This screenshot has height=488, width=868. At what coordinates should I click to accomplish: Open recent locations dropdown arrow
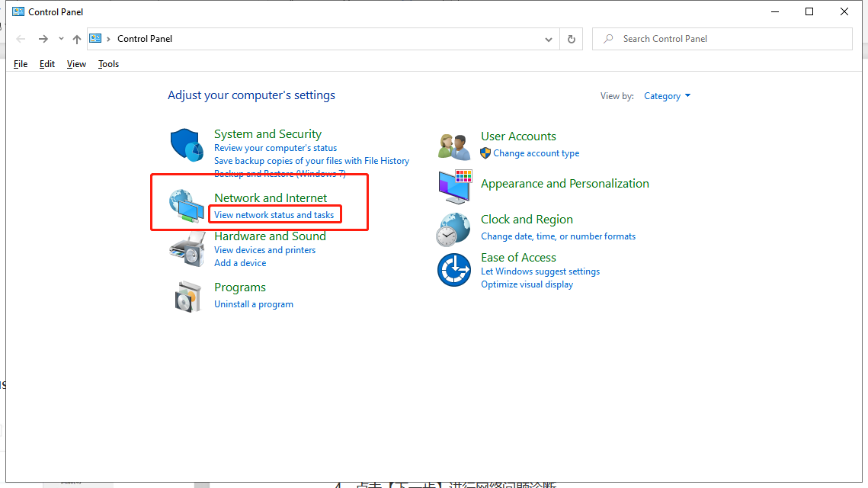61,39
